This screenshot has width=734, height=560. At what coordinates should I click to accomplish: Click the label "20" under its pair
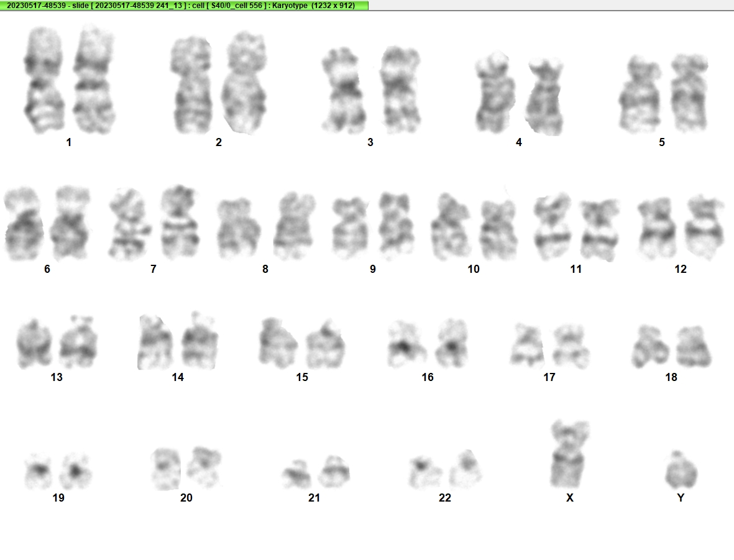tap(186, 498)
